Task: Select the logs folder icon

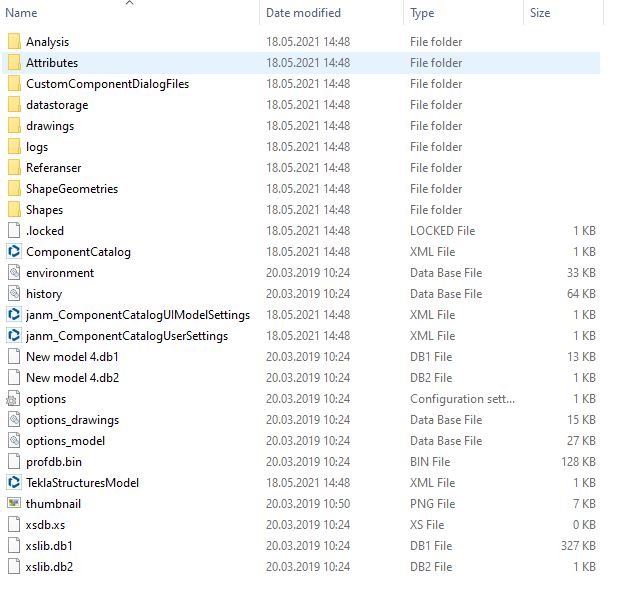Action: pyautogui.click(x=14, y=146)
